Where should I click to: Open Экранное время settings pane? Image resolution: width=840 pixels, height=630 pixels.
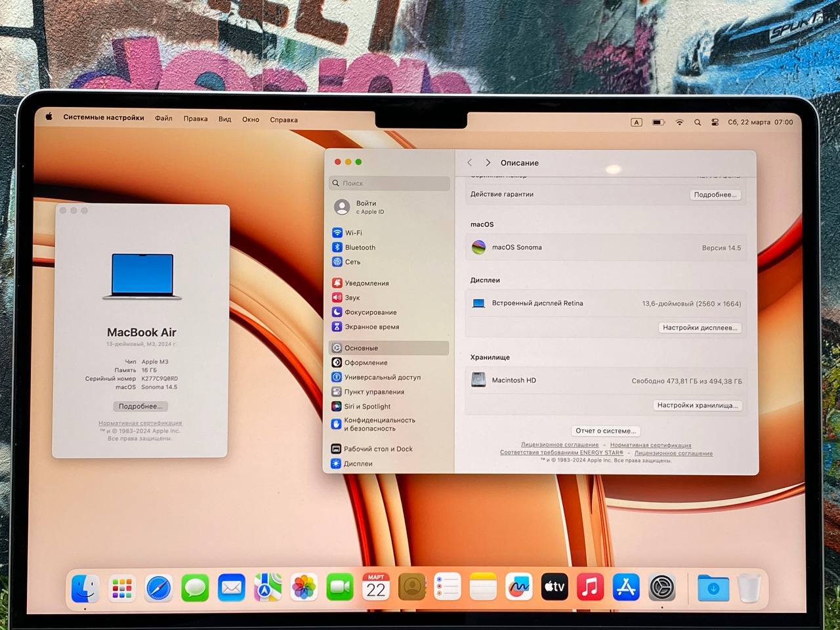pyautogui.click(x=371, y=327)
